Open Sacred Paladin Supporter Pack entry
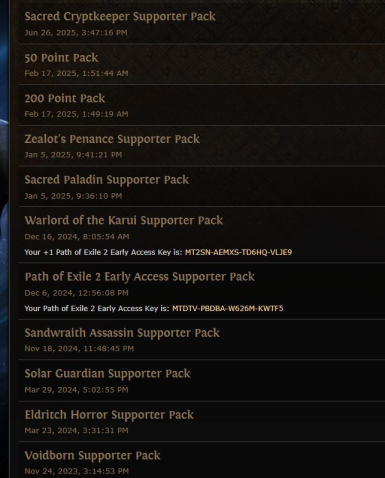Viewport: 385px width, 478px height. coord(107,180)
